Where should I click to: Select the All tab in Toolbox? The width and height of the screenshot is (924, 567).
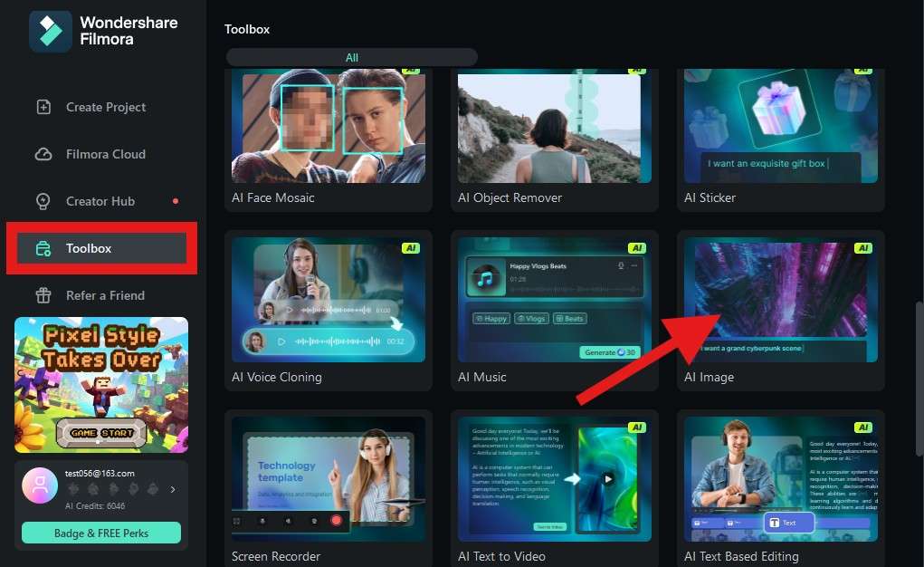click(x=352, y=57)
